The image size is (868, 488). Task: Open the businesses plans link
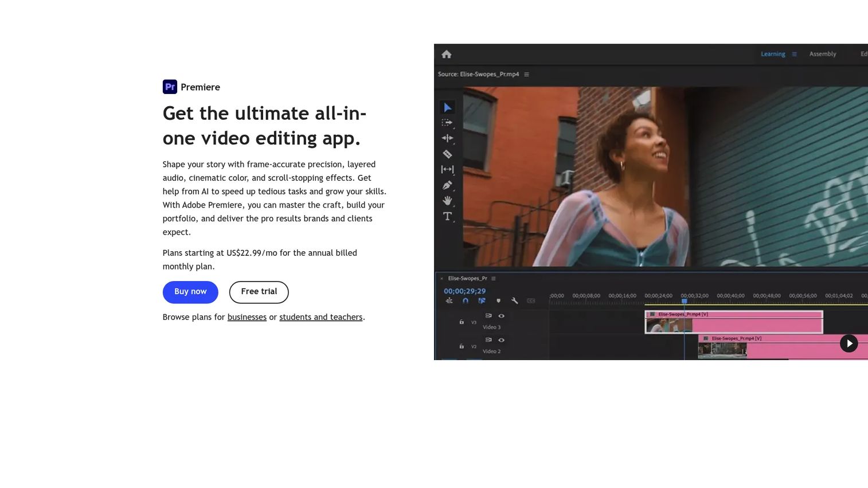(x=247, y=317)
